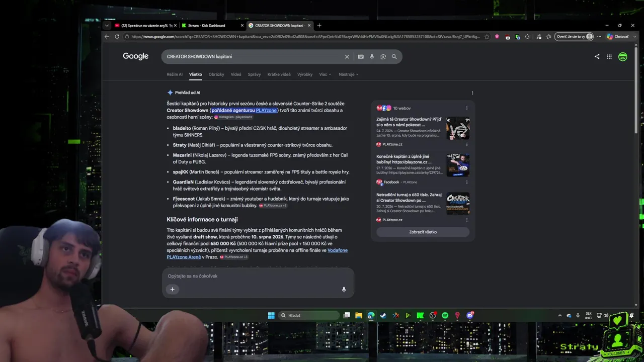Click the Opýtajte sa na čokoľvek field
This screenshot has width=644, height=362.
[x=258, y=276]
